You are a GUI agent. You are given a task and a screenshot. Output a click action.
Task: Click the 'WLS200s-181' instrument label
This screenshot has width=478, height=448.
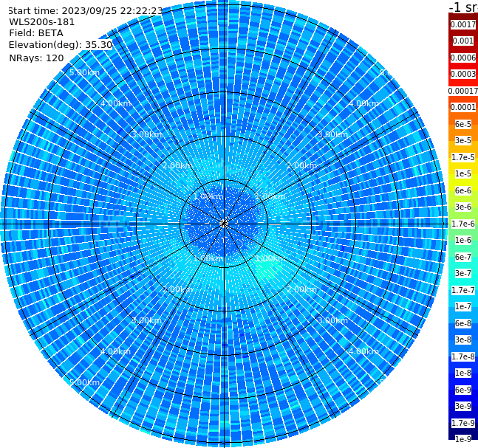click(42, 22)
